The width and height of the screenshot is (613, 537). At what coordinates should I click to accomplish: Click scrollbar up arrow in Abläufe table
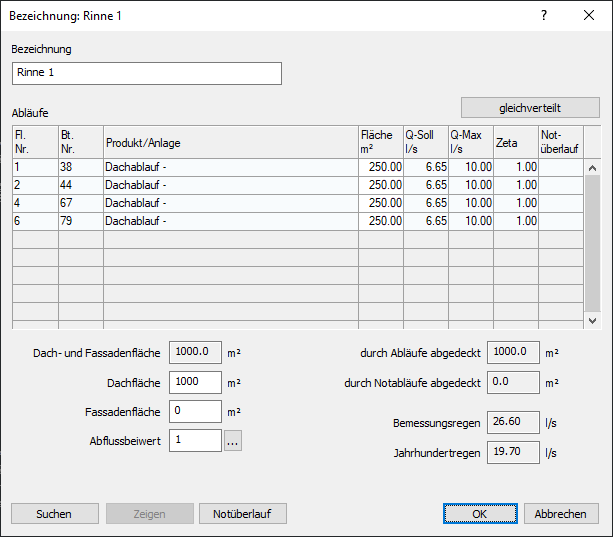point(592,168)
